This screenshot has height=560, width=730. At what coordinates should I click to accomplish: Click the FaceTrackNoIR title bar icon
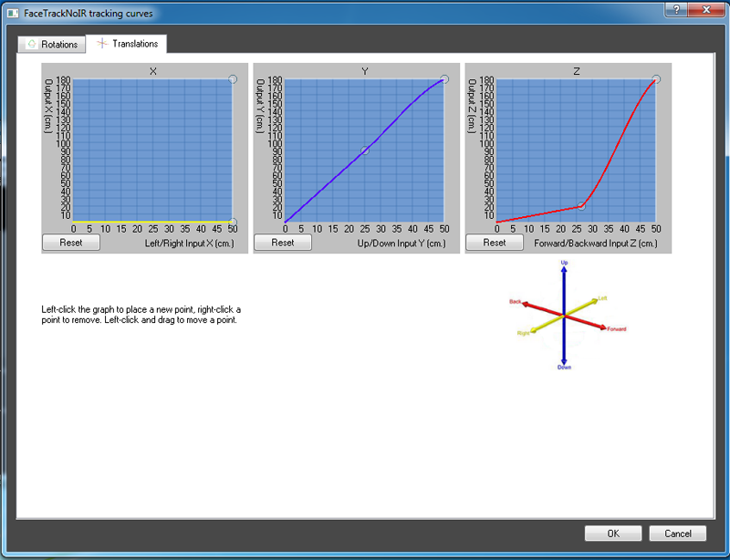click(13, 13)
